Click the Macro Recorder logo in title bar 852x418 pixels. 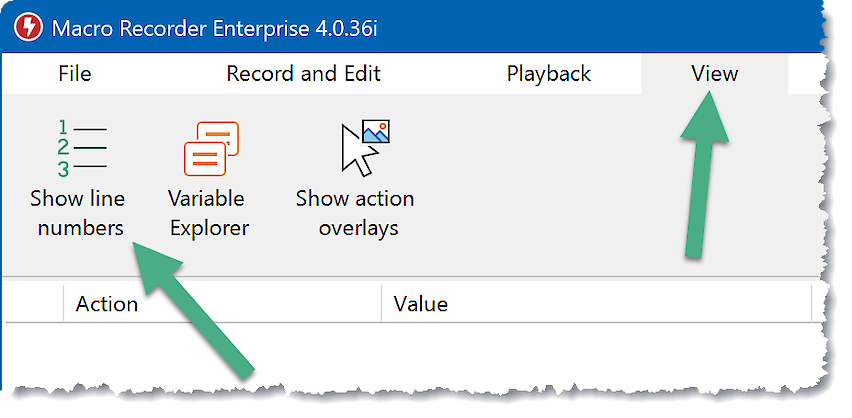22,25
